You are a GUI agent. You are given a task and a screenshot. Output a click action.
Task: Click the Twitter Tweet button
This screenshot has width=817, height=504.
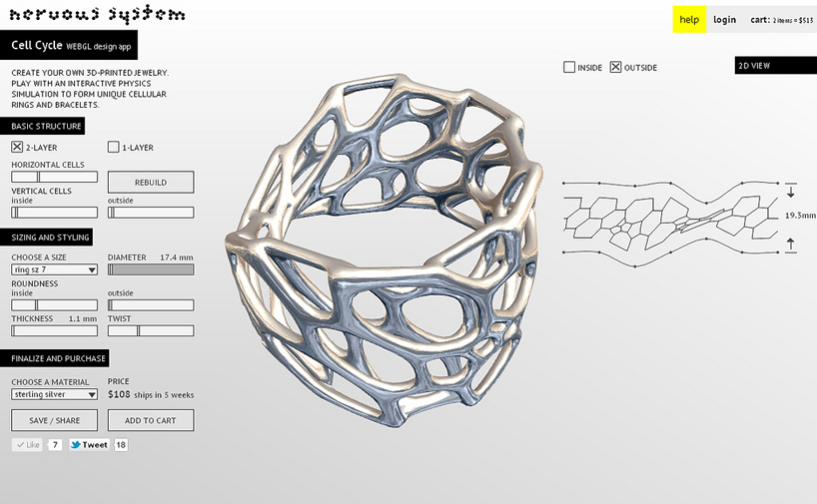click(x=89, y=445)
